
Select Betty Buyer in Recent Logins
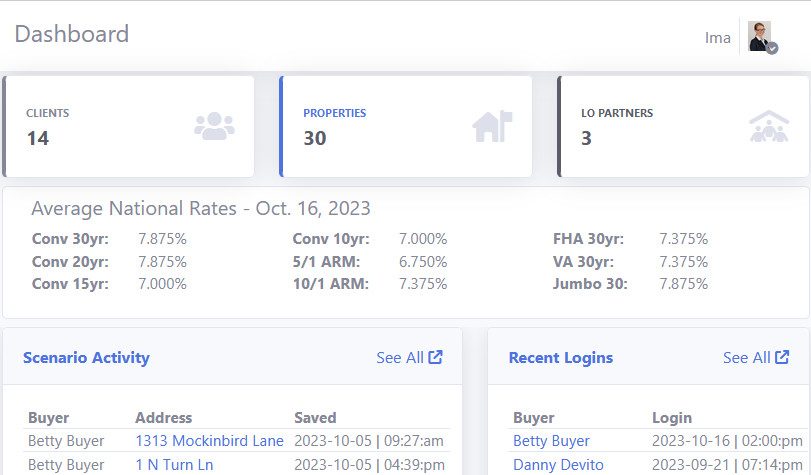point(551,441)
